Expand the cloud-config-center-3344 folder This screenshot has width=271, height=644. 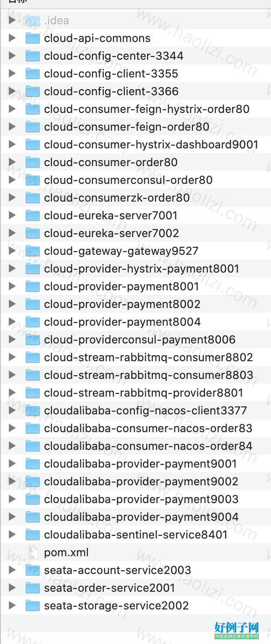point(12,56)
